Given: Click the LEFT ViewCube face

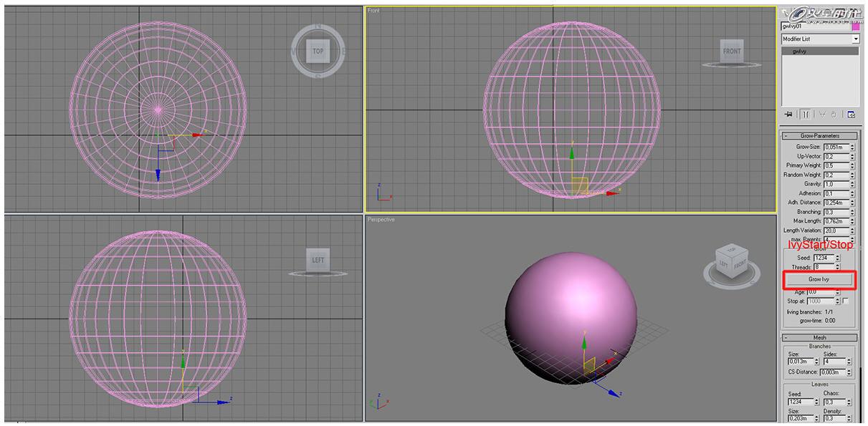Looking at the screenshot, I should [318, 260].
